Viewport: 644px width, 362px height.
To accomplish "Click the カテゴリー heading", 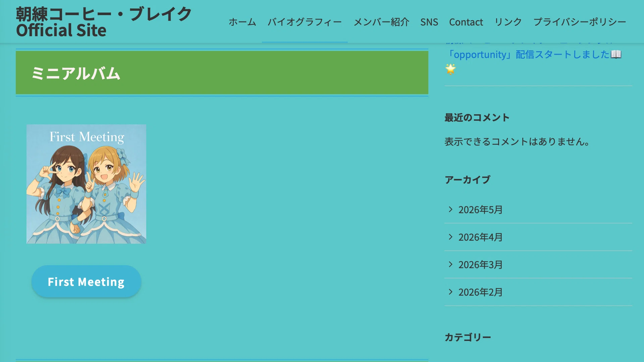I will point(468,337).
